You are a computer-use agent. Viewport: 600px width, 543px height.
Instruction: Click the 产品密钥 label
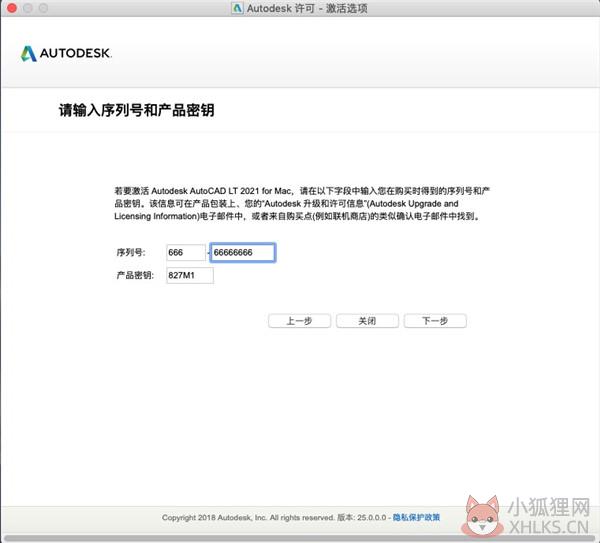[x=135, y=276]
